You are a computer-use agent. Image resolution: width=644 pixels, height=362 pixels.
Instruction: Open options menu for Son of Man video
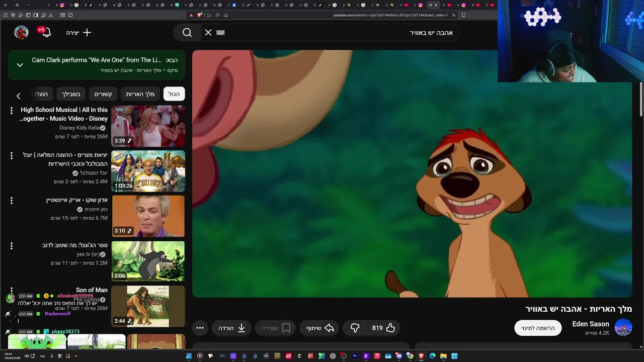(12, 291)
